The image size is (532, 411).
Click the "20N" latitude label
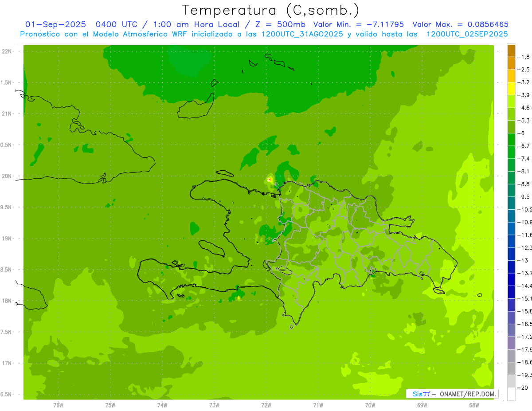tap(6, 176)
